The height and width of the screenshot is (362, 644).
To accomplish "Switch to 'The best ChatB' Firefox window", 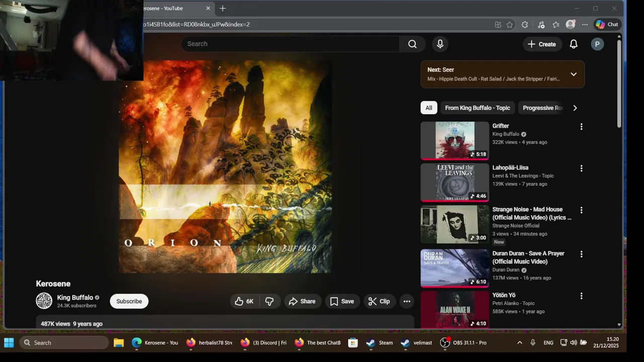I will pos(318,342).
